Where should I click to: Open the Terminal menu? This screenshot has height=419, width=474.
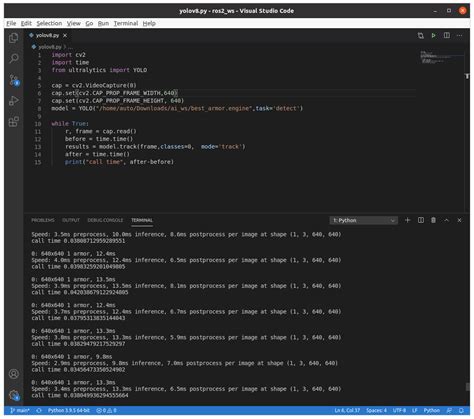(126, 23)
